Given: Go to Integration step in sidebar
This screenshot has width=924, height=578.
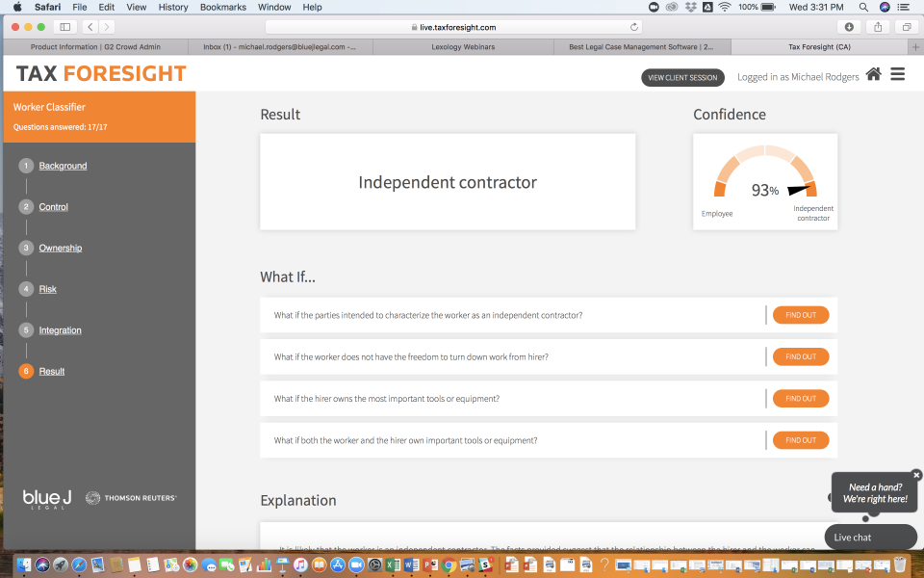Looking at the screenshot, I should [60, 330].
